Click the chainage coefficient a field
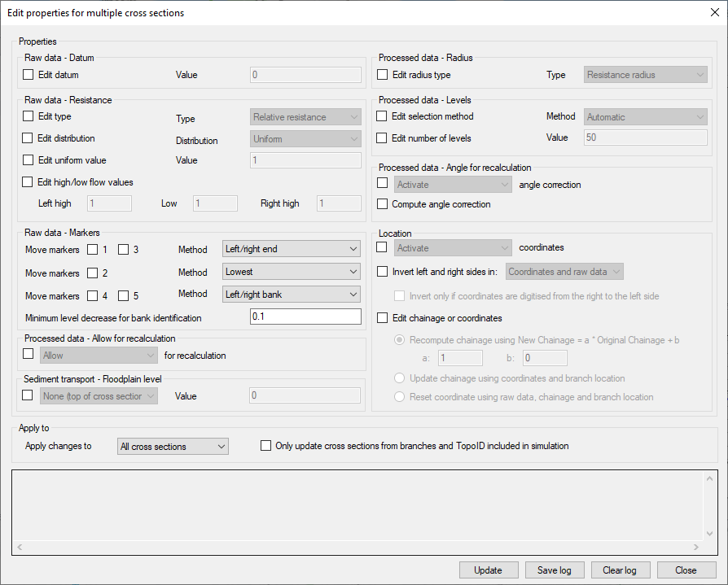Image resolution: width=728 pixels, height=585 pixels. point(461,358)
